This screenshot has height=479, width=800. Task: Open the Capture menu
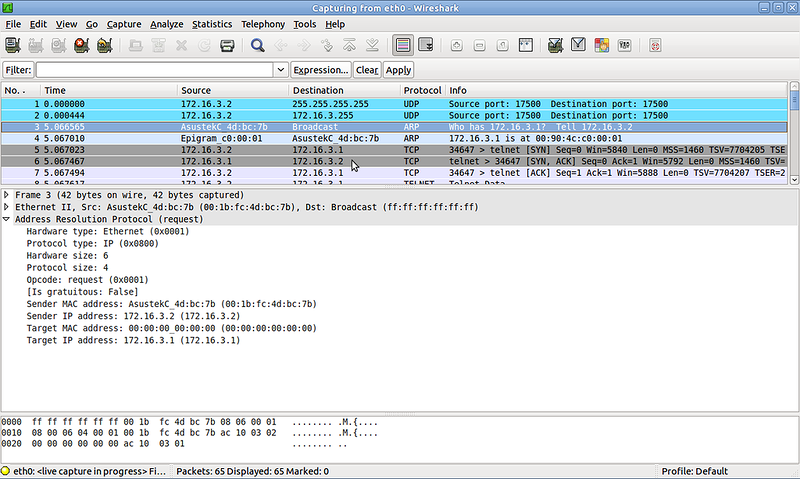[x=124, y=24]
